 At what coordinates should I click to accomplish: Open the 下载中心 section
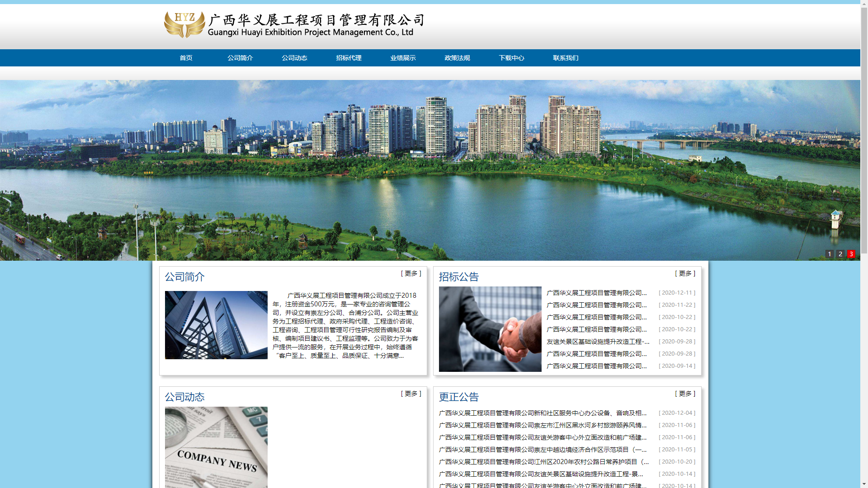pyautogui.click(x=511, y=58)
